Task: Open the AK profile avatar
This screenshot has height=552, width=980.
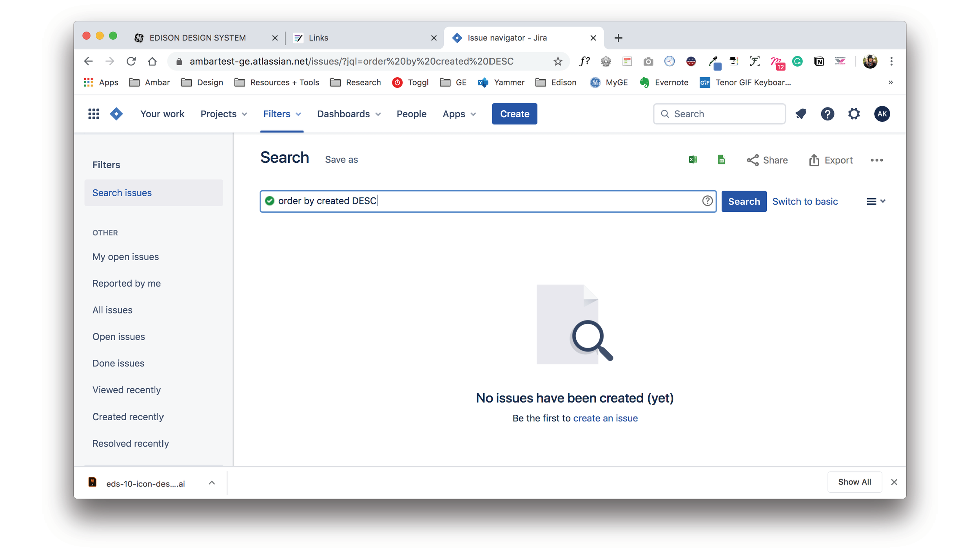Action: point(882,114)
